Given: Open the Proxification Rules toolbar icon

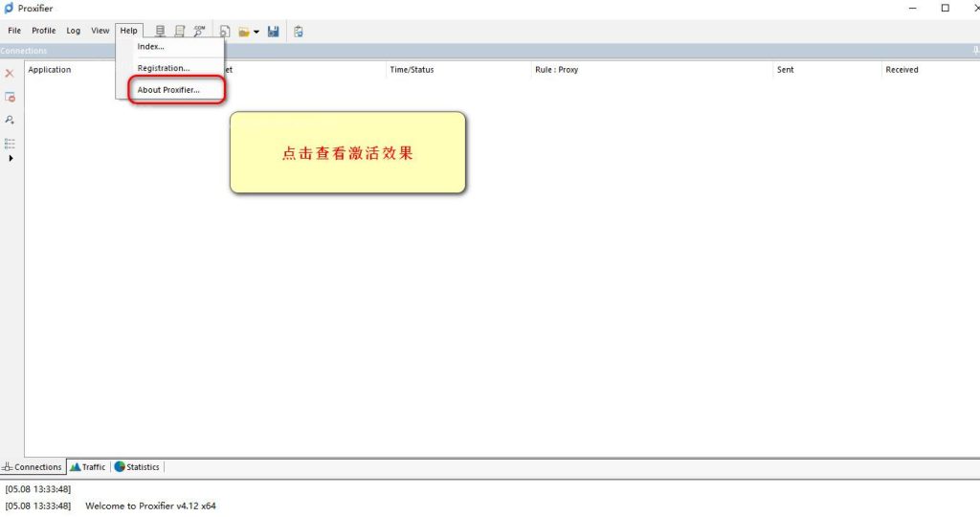Looking at the screenshot, I should coord(179,32).
